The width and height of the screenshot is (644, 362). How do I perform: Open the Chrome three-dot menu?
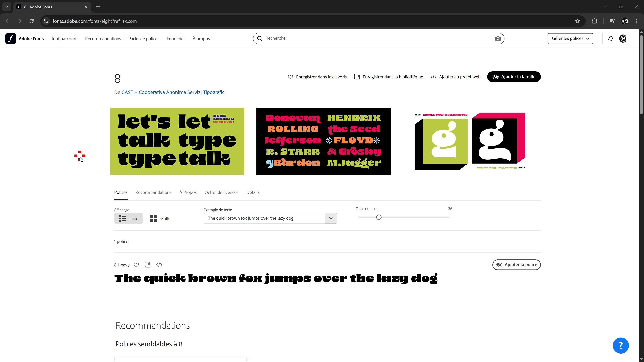coord(636,21)
